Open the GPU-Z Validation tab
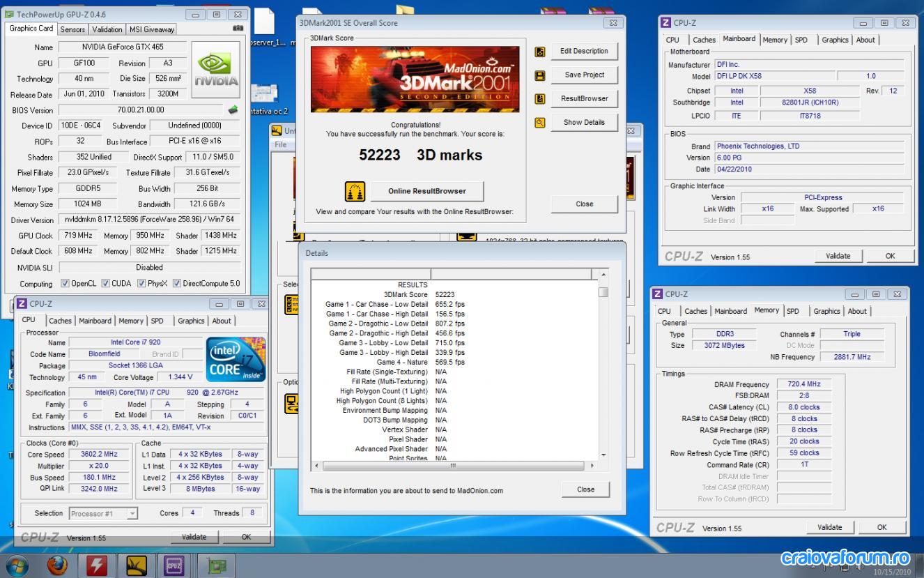This screenshot has height=578, width=924. pyautogui.click(x=107, y=29)
